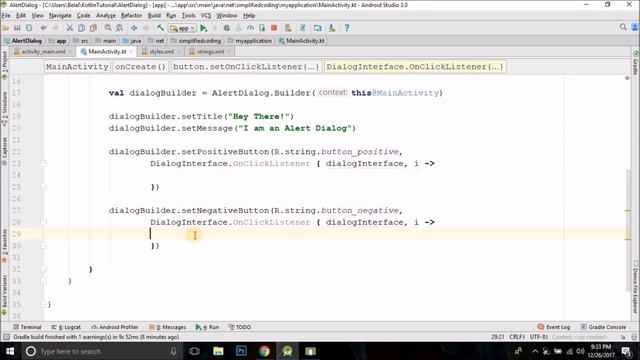640x360 pixels.
Task: Click the Windows taskbar search box
Action: point(101,351)
